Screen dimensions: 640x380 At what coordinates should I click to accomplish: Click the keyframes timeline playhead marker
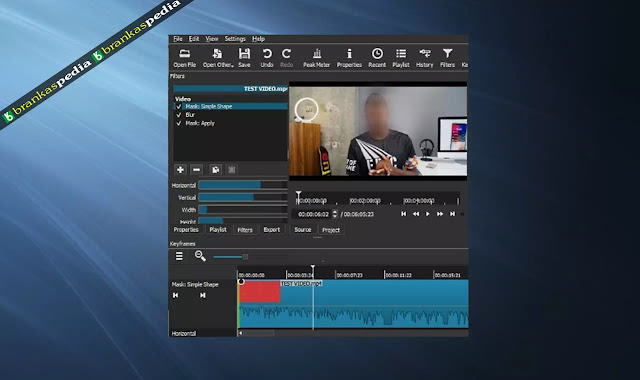tap(313, 267)
